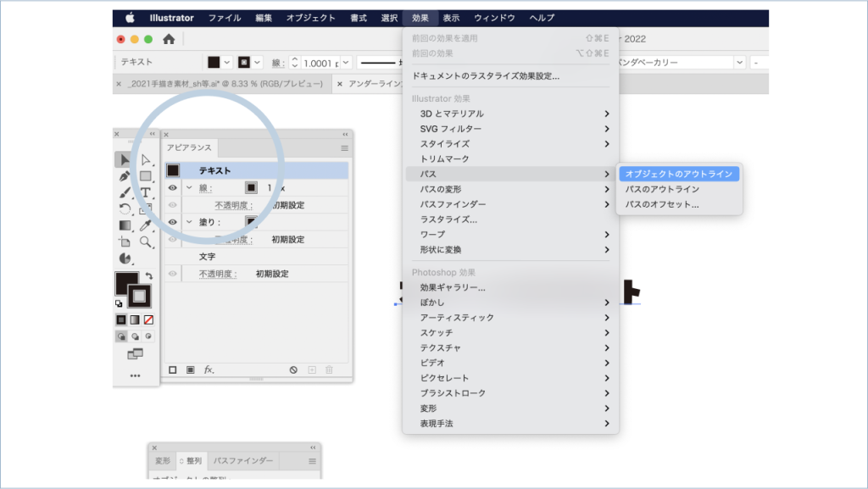Set Gradient mode button in toolbox

tap(135, 320)
